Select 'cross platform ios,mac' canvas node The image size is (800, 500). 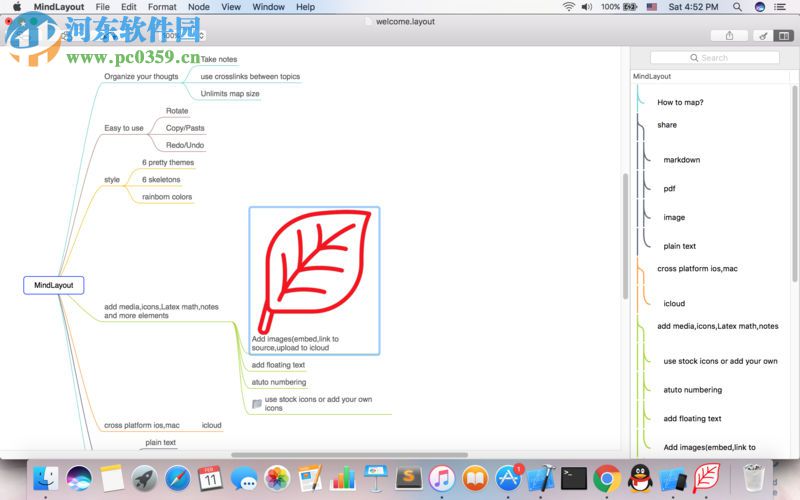(x=142, y=426)
